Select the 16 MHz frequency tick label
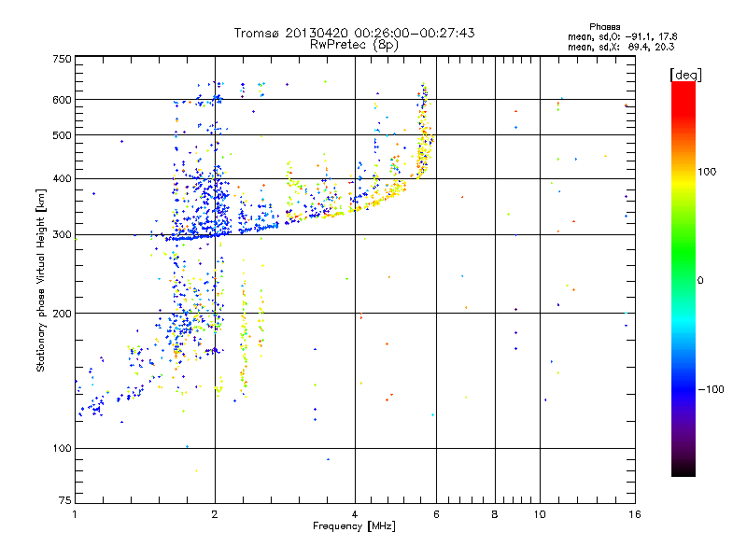 tap(635, 514)
